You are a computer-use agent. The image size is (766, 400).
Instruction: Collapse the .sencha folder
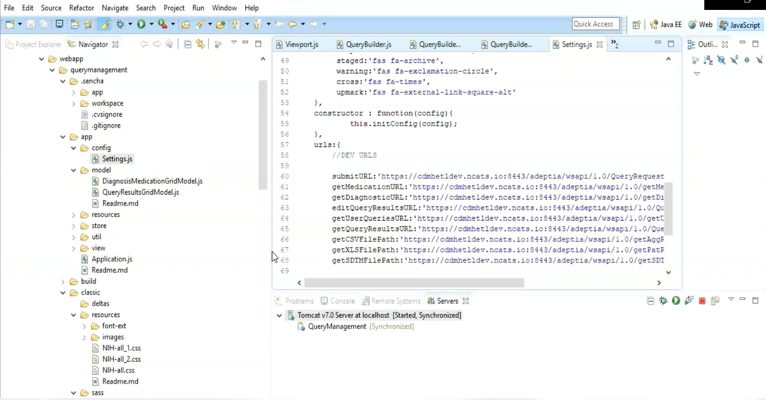tap(63, 81)
